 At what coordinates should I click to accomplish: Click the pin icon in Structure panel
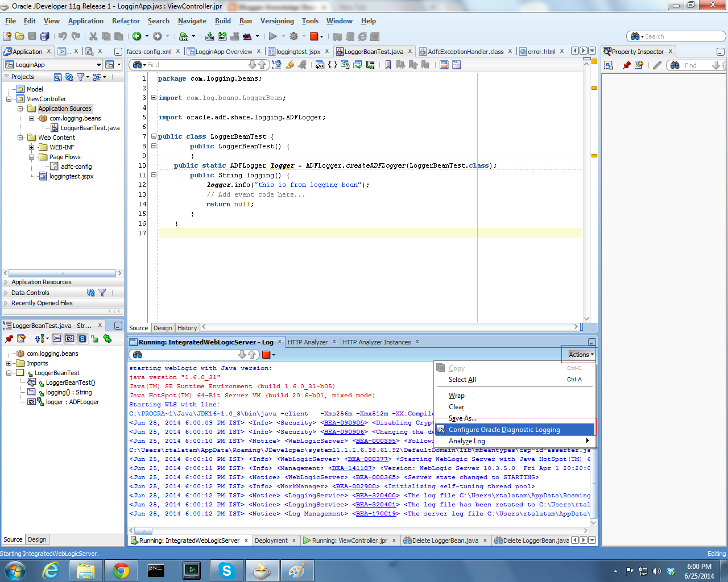coord(9,339)
